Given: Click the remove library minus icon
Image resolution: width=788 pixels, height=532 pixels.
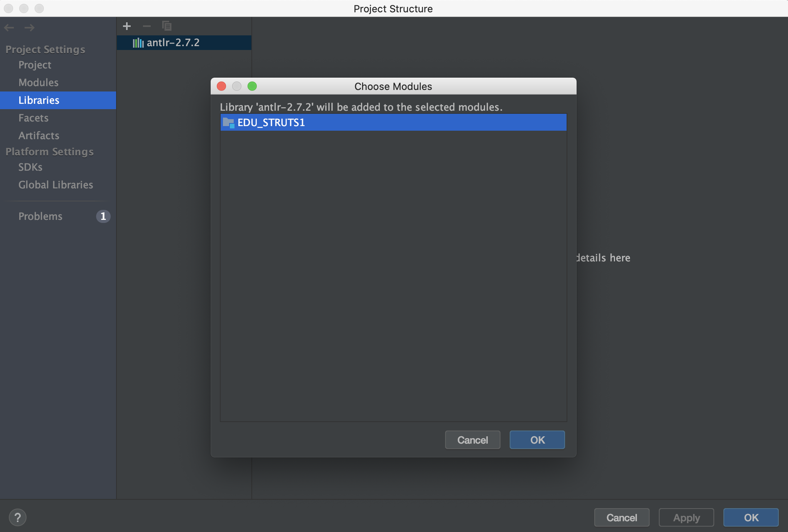Looking at the screenshot, I should [x=147, y=26].
